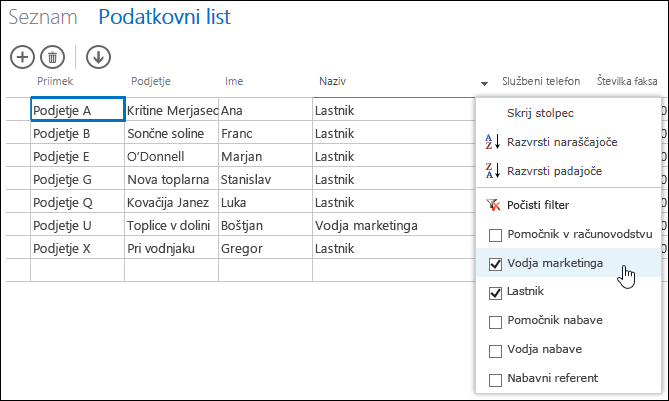The image size is (669, 401).
Task: Select the Podjetje G cell
Action: [x=78, y=178]
